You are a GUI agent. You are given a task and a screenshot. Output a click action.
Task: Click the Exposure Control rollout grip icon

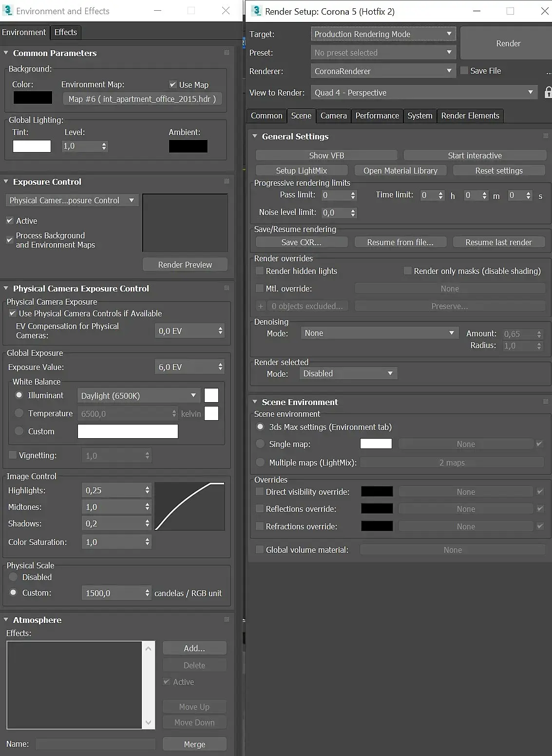(x=227, y=181)
